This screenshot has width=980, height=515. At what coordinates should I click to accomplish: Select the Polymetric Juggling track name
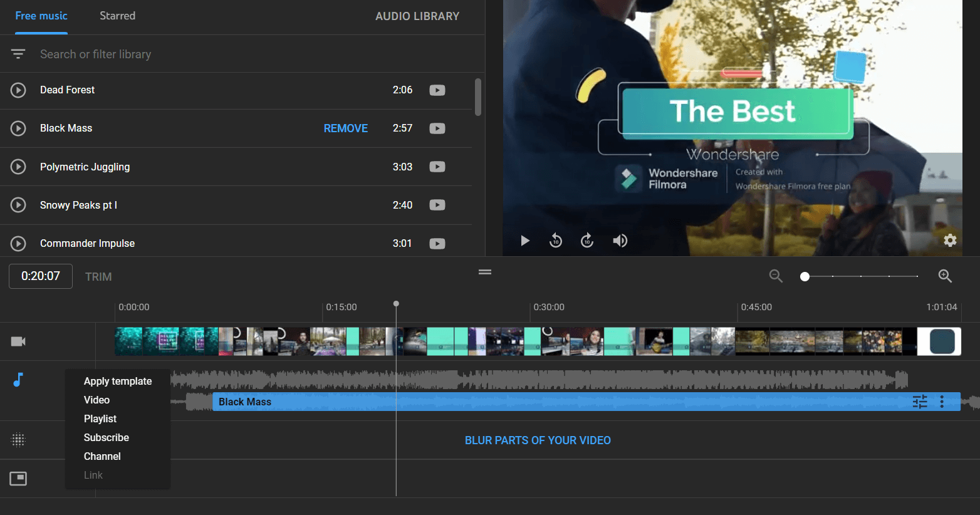(85, 167)
